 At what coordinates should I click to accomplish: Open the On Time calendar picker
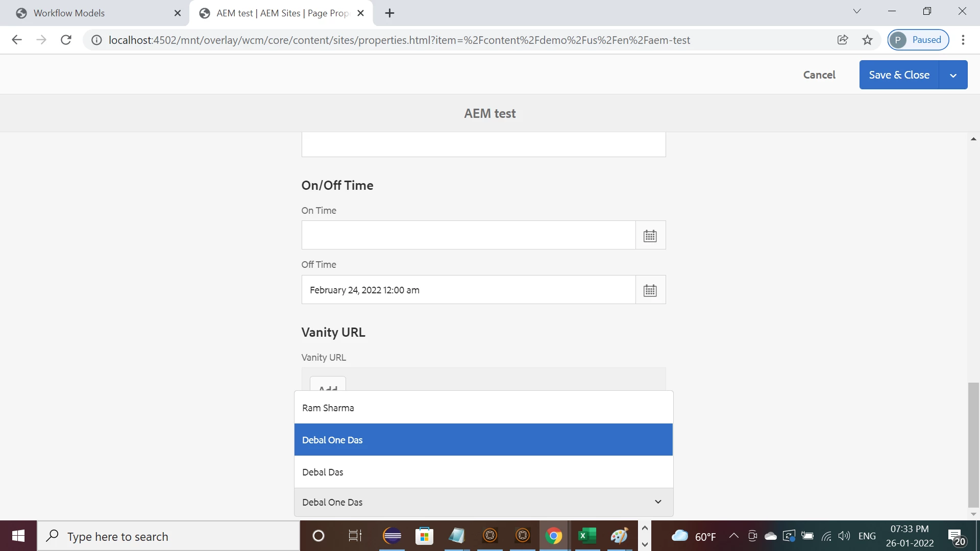coord(650,236)
